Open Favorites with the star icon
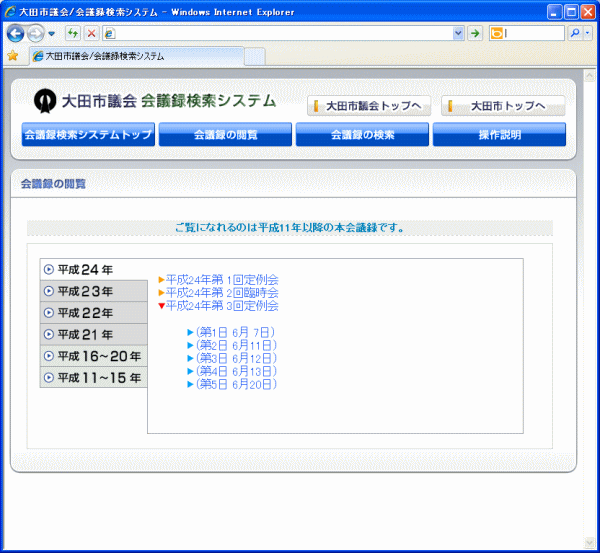The width and height of the screenshot is (600, 553). click(x=13, y=56)
